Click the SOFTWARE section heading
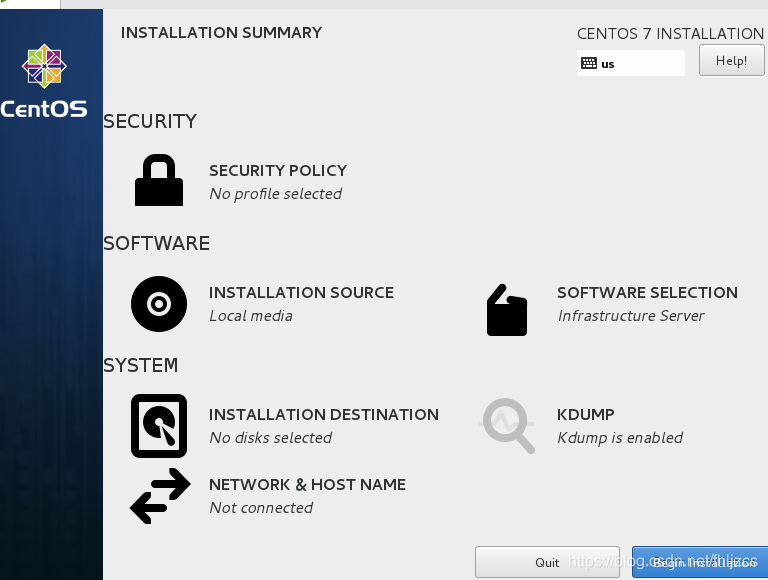This screenshot has width=768, height=580. [156, 243]
